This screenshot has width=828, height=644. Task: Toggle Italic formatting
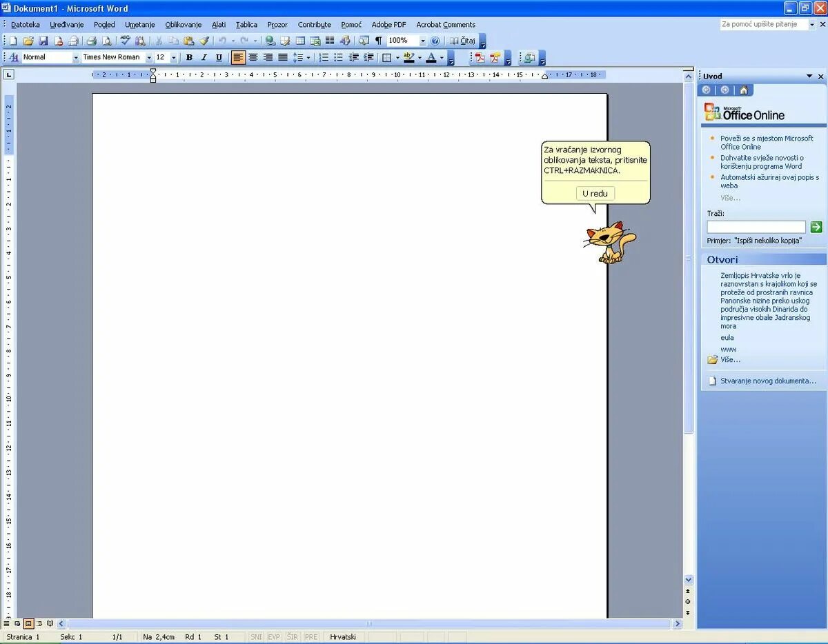coord(204,57)
